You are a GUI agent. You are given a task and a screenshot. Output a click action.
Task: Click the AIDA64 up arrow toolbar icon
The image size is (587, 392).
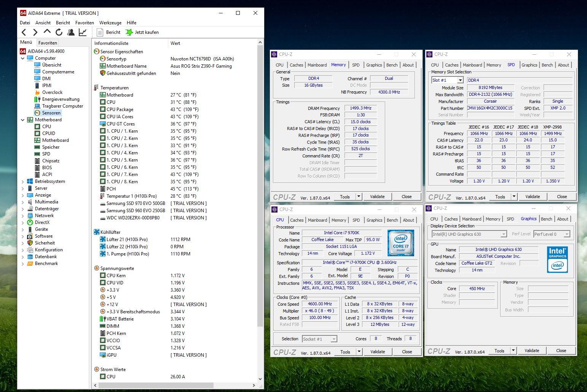tap(47, 32)
